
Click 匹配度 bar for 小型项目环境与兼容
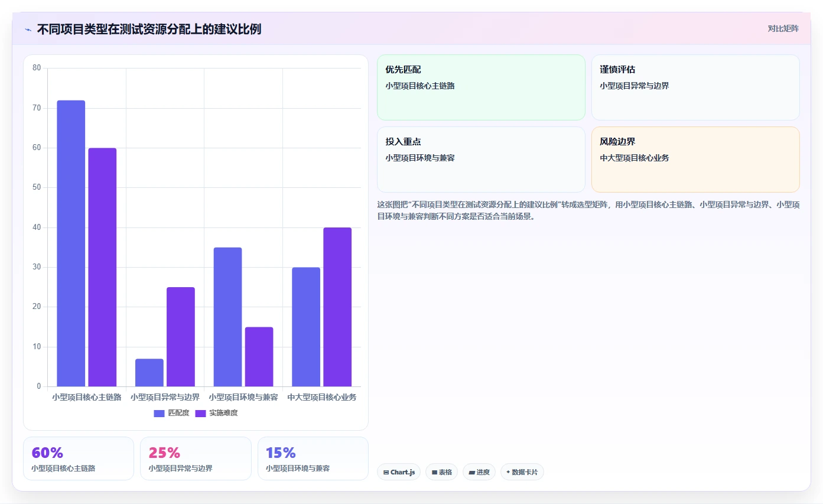pos(227,317)
